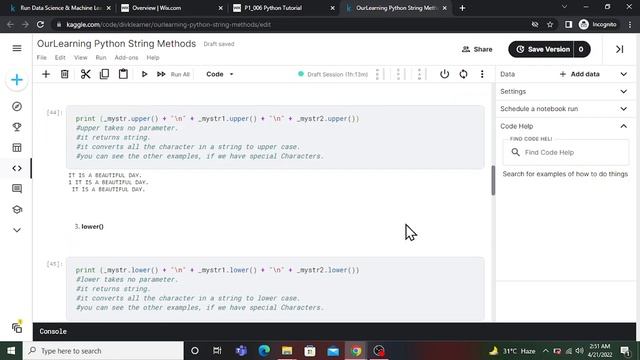This screenshot has height=360, width=640.
Task: Open Chrome three-dot menu
Action: 630,24
